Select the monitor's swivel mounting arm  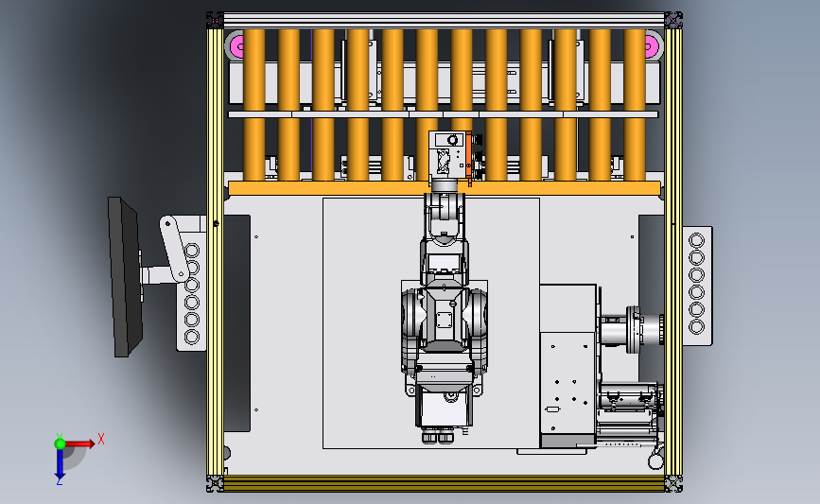175,251
